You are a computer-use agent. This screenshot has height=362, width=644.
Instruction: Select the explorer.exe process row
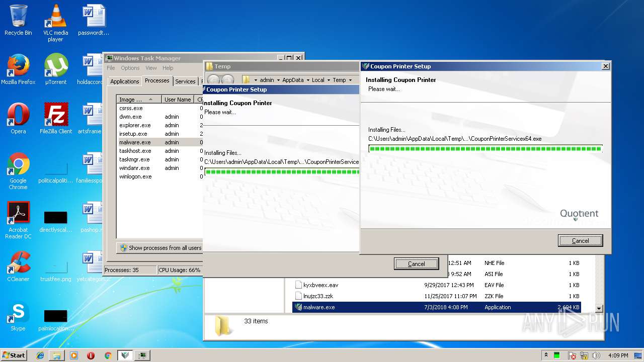[x=160, y=125]
